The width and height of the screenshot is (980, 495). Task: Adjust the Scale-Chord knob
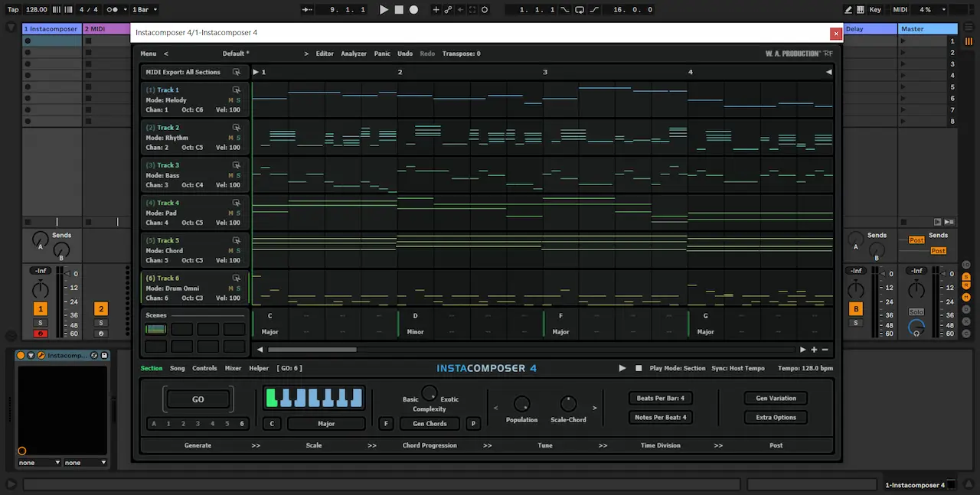click(568, 404)
